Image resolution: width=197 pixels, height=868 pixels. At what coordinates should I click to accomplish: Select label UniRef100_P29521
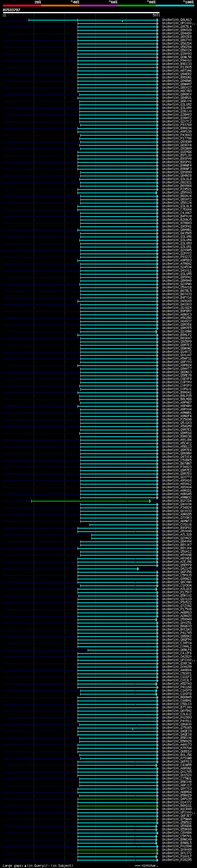coord(176,189)
